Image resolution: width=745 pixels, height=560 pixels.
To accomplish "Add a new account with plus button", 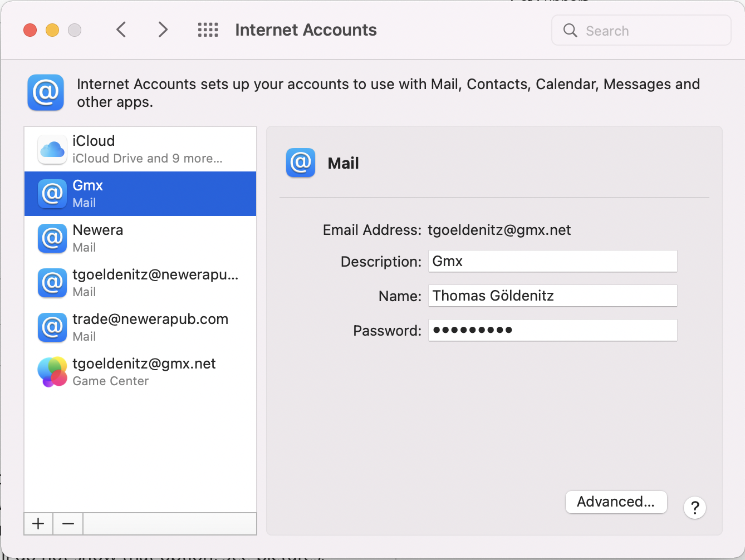I will click(38, 524).
